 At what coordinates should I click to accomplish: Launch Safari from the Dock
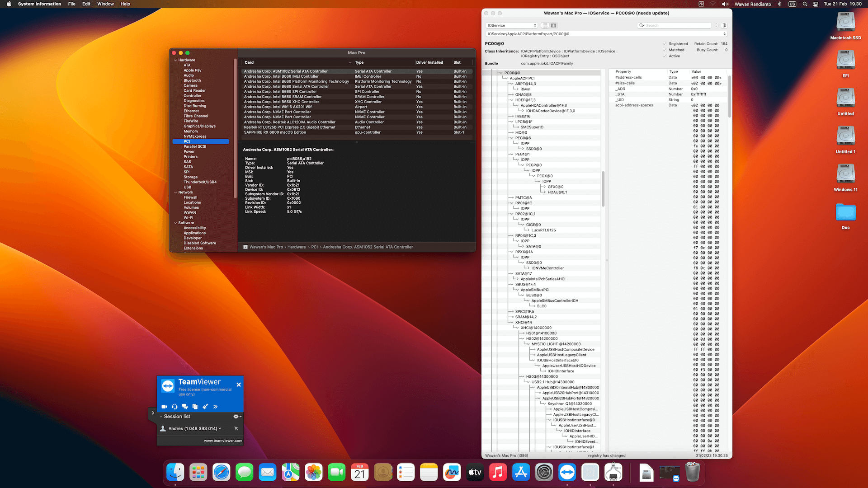tap(222, 473)
